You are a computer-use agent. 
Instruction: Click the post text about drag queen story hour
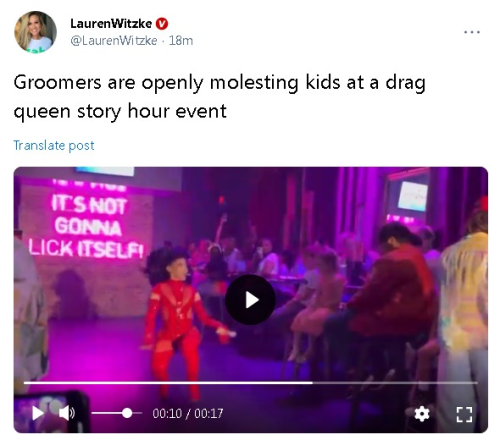pyautogui.click(x=219, y=97)
